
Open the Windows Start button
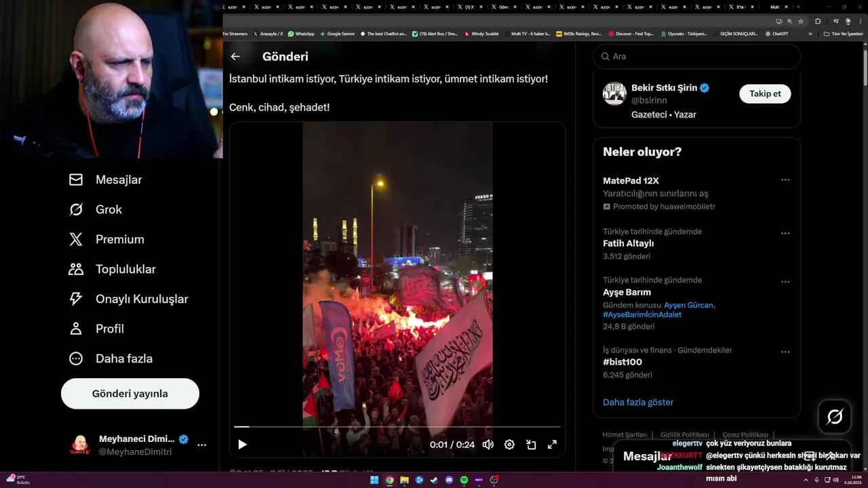(x=374, y=480)
